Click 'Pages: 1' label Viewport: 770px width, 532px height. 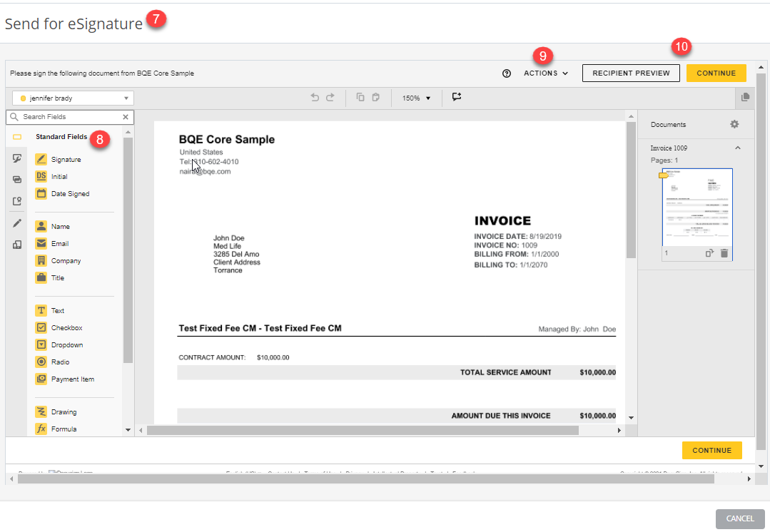pos(664,160)
